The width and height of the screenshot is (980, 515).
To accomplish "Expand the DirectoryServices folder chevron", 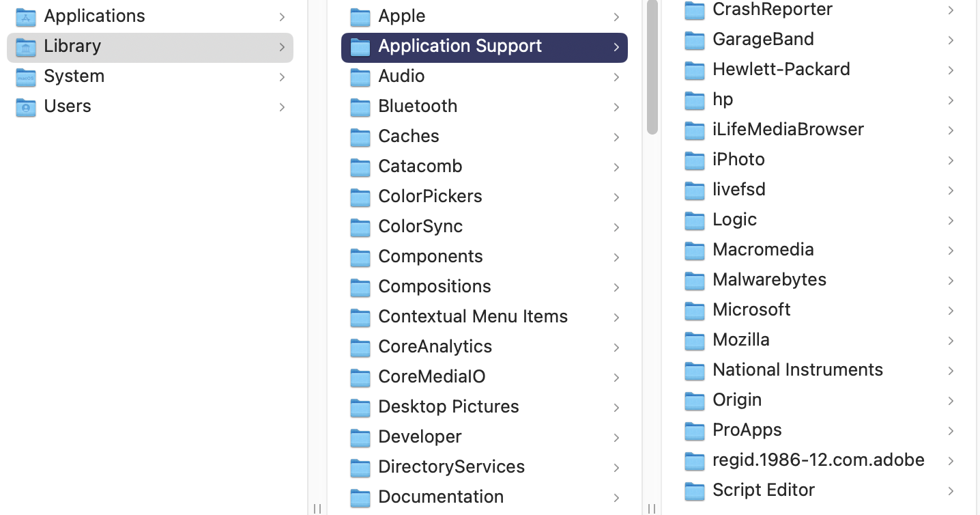I will pyautogui.click(x=616, y=467).
